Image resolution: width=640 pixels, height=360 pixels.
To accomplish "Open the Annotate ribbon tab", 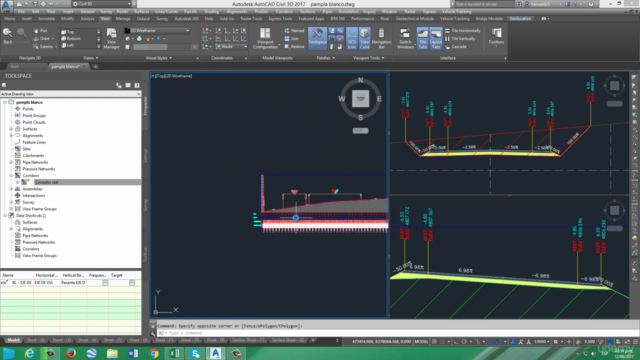I will pyautogui.click(x=46, y=19).
